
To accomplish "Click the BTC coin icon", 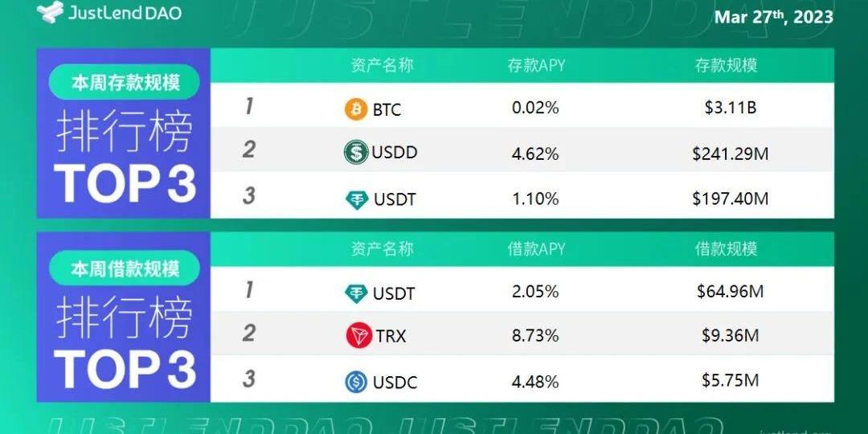I will (x=356, y=109).
